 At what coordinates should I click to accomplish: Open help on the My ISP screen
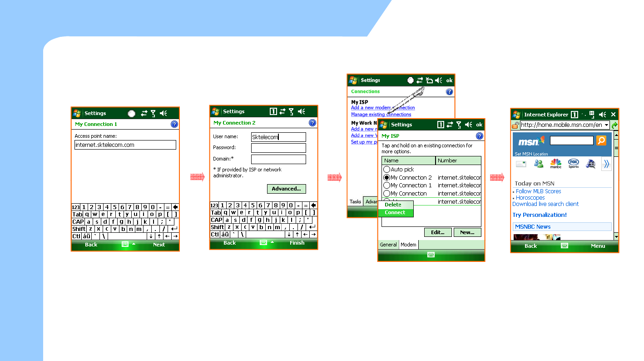[480, 136]
